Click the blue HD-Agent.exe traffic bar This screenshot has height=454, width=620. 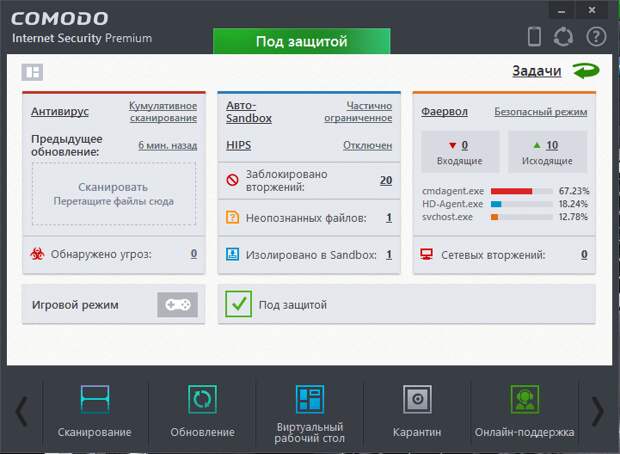coord(496,204)
